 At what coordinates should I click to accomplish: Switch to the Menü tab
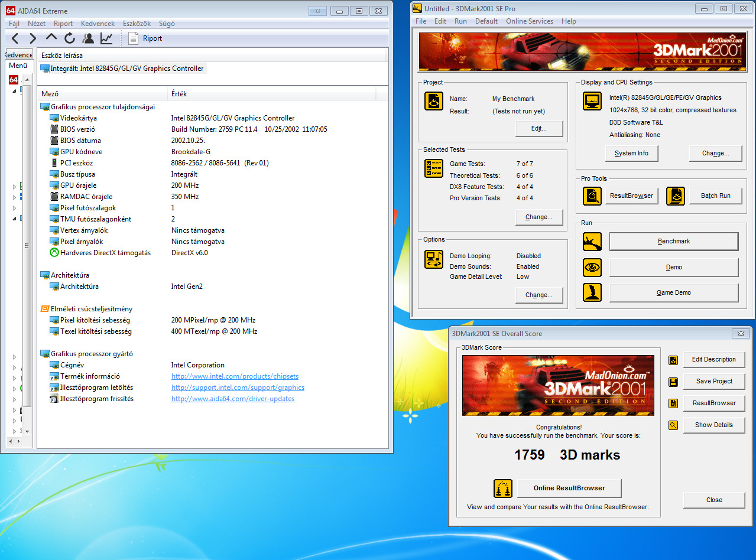pos(18,66)
